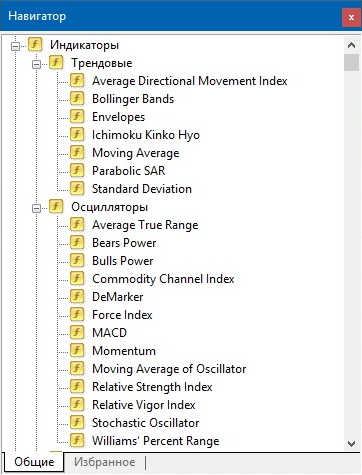The image size is (362, 475).
Task: Collapse the Трендовые group
Action: 36,64
